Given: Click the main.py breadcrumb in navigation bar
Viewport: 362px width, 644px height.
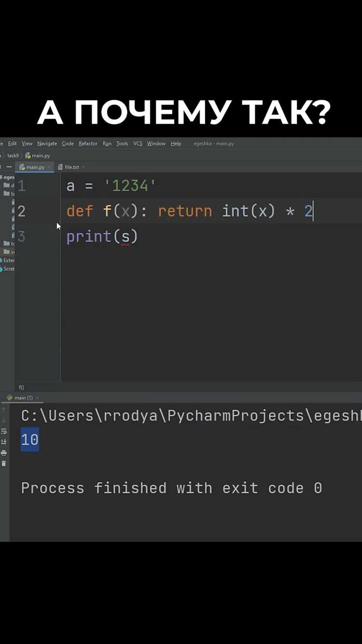Looking at the screenshot, I should pyautogui.click(x=38, y=156).
